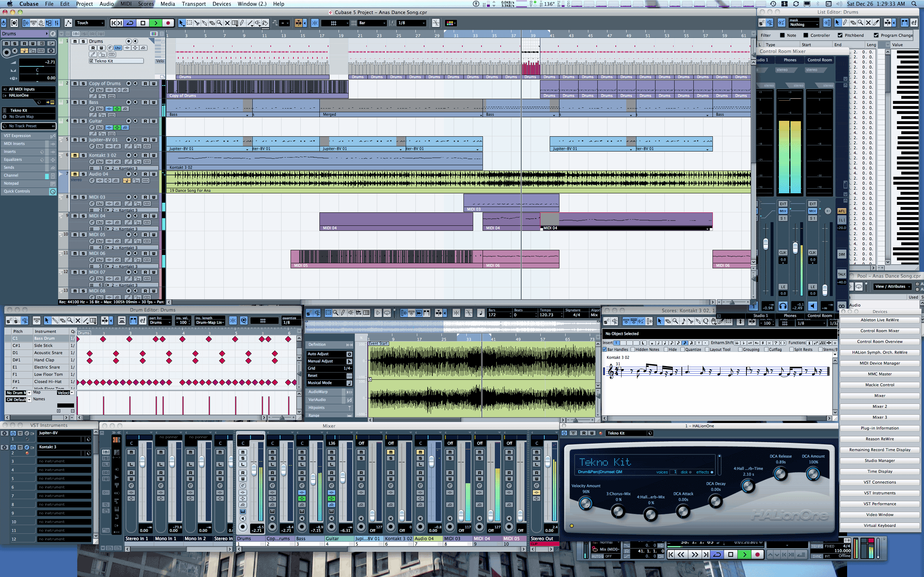The height and width of the screenshot is (577, 924).
Task: Click the Play button in transport
Action: tap(156, 23)
